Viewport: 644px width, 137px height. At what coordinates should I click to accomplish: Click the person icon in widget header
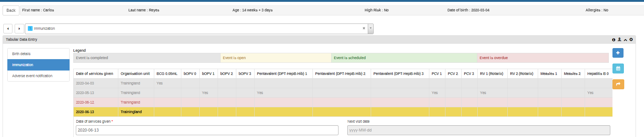click(x=619, y=39)
